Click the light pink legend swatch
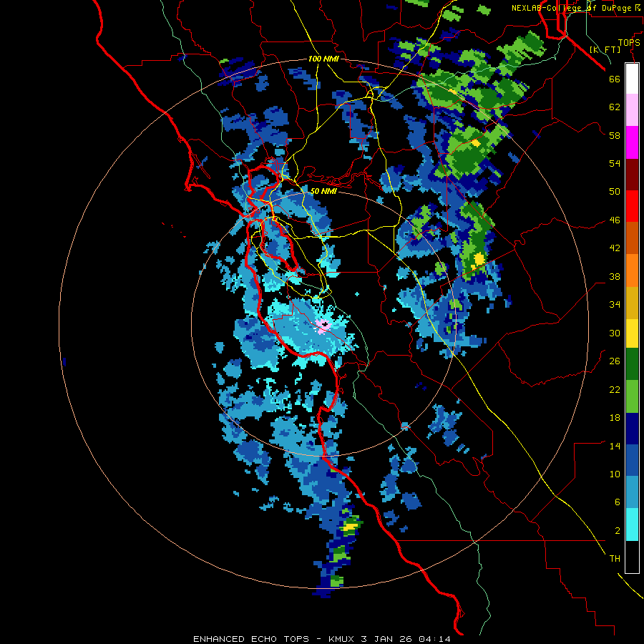Image resolution: width=644 pixels, height=644 pixels. point(632,109)
